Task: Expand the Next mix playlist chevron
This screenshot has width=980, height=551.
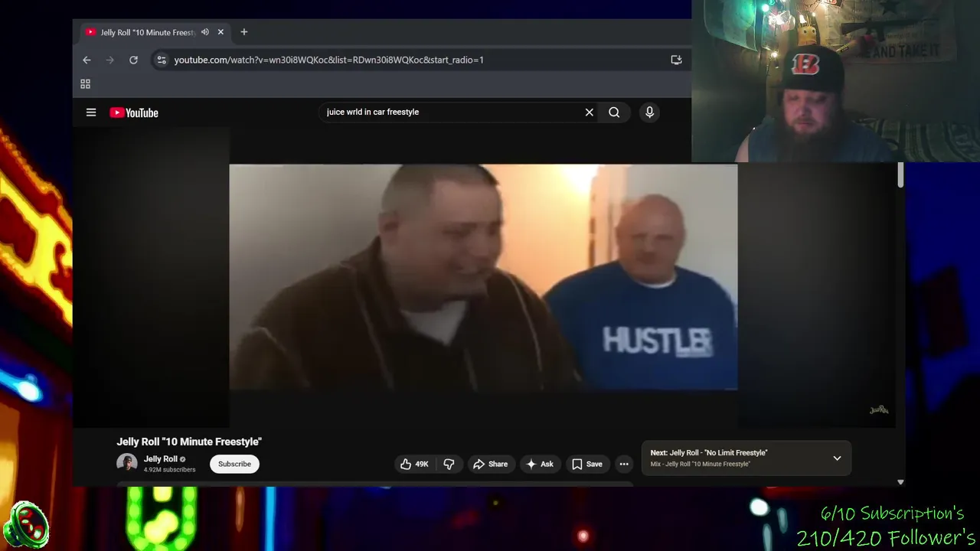Action: click(837, 458)
